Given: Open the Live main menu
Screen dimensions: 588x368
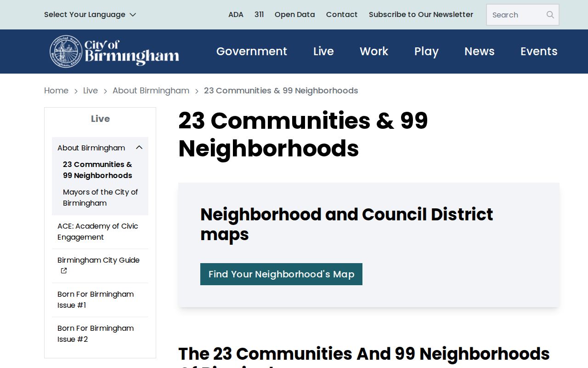Looking at the screenshot, I should [x=323, y=52].
